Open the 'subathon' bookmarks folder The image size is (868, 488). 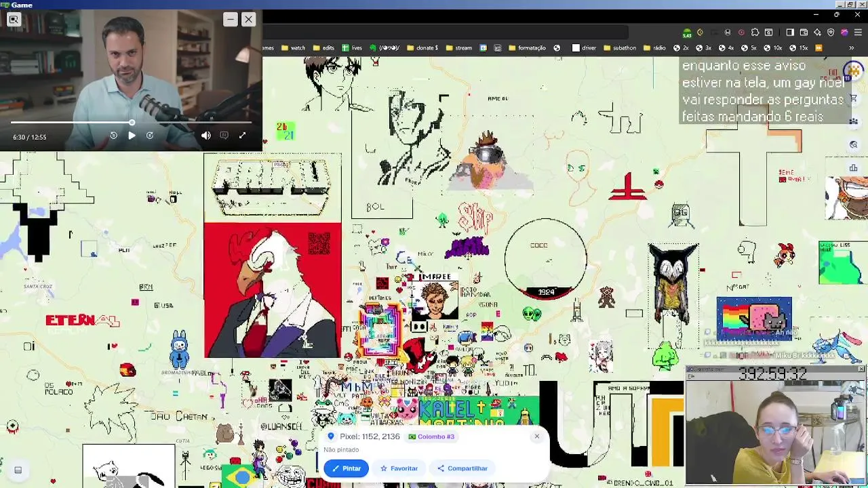coord(619,48)
